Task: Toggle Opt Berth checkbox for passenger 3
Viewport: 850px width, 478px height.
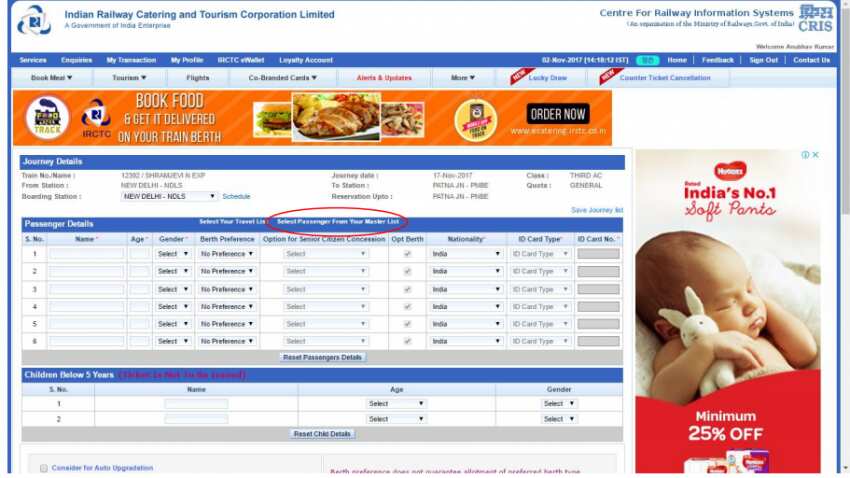Action: click(408, 290)
